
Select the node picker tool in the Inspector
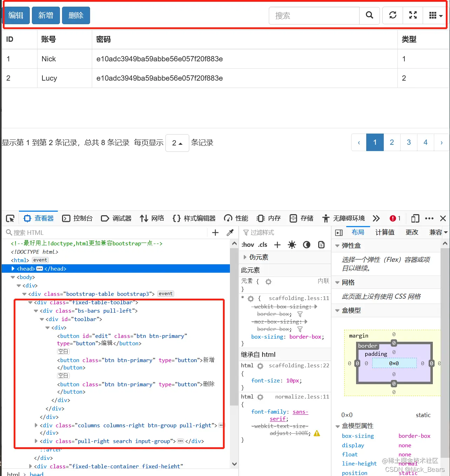point(10,218)
